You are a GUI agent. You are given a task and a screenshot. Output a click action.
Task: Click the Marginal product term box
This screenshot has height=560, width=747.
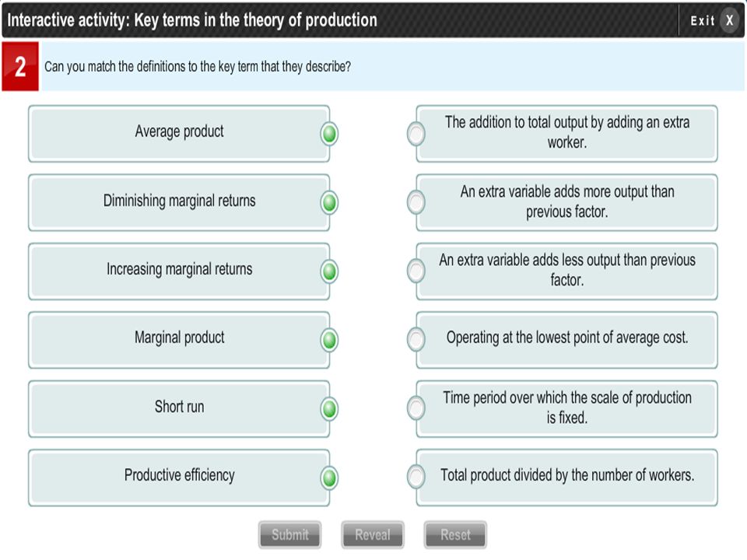tap(179, 340)
